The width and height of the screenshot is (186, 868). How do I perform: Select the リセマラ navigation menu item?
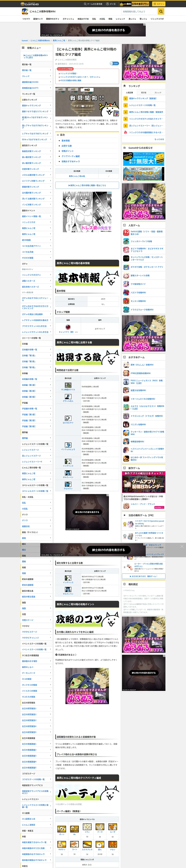[x=26, y=19]
